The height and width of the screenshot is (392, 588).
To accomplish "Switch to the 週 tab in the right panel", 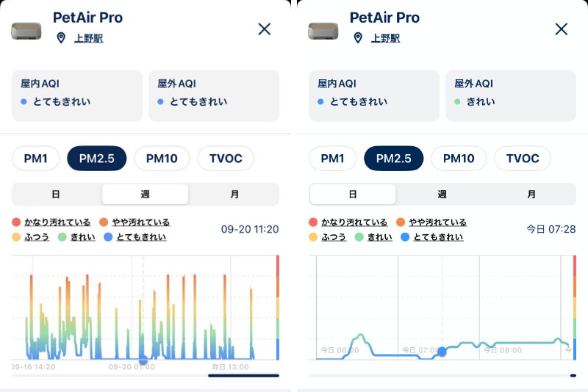I will pyautogui.click(x=442, y=195).
